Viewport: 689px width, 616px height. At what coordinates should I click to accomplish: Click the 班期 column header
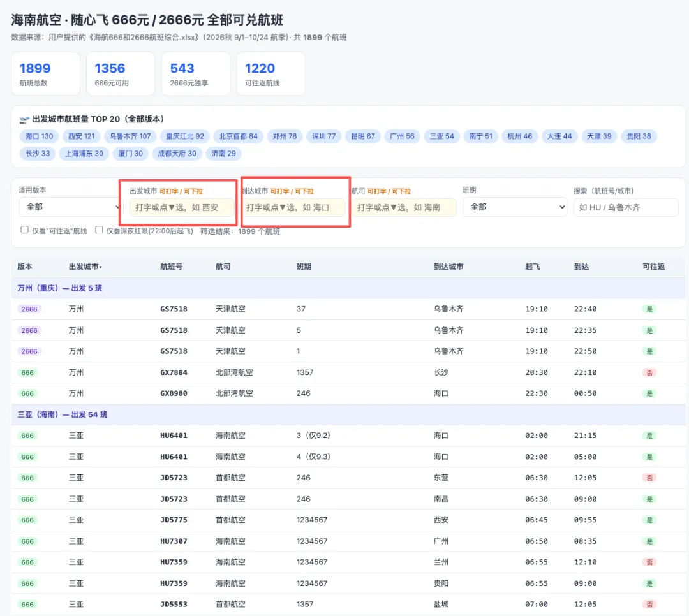[x=304, y=267]
